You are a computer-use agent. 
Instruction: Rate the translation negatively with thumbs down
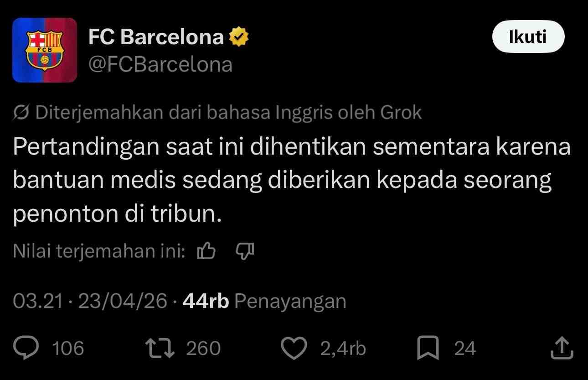click(244, 251)
